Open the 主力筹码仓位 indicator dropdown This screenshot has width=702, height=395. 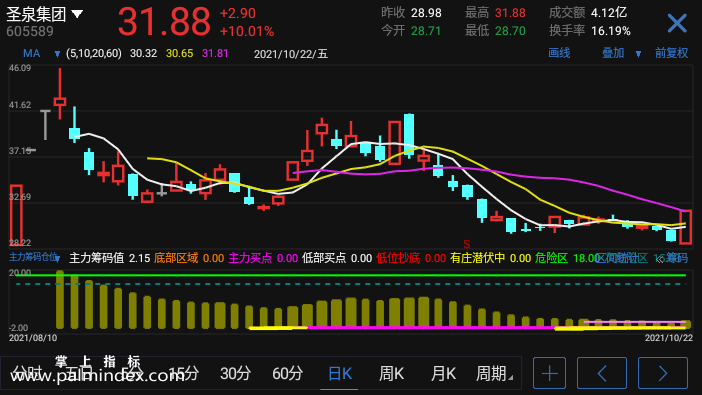[x=57, y=259]
